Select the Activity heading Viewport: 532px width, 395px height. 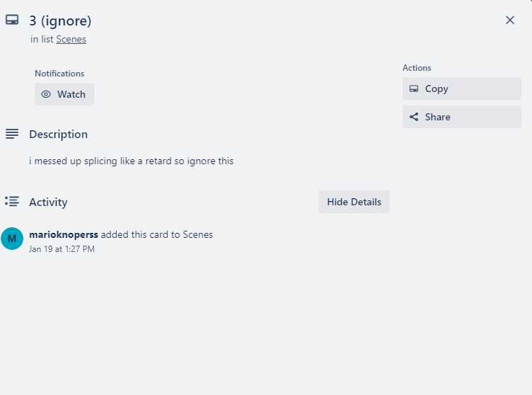pos(48,202)
